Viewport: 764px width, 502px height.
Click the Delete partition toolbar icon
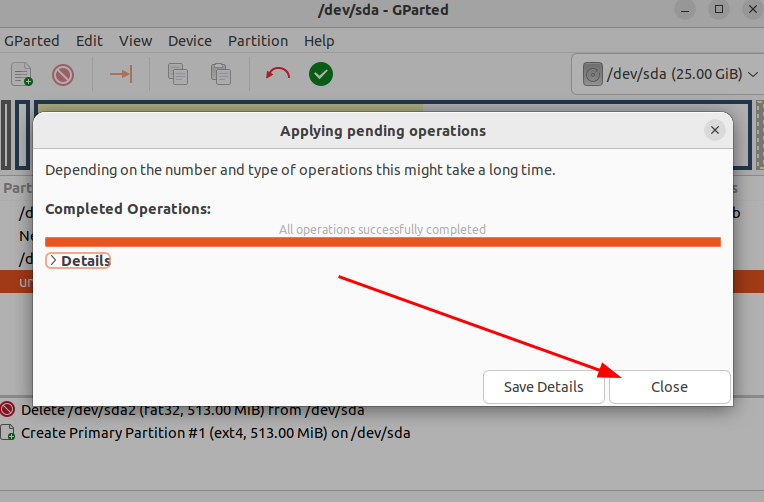point(63,74)
